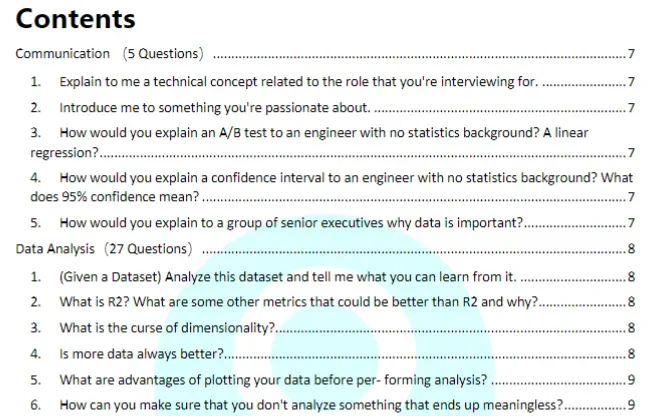This screenshot has width=654, height=416.
Task: Click page number 8 for curse of dimensionality
Action: tap(631, 328)
